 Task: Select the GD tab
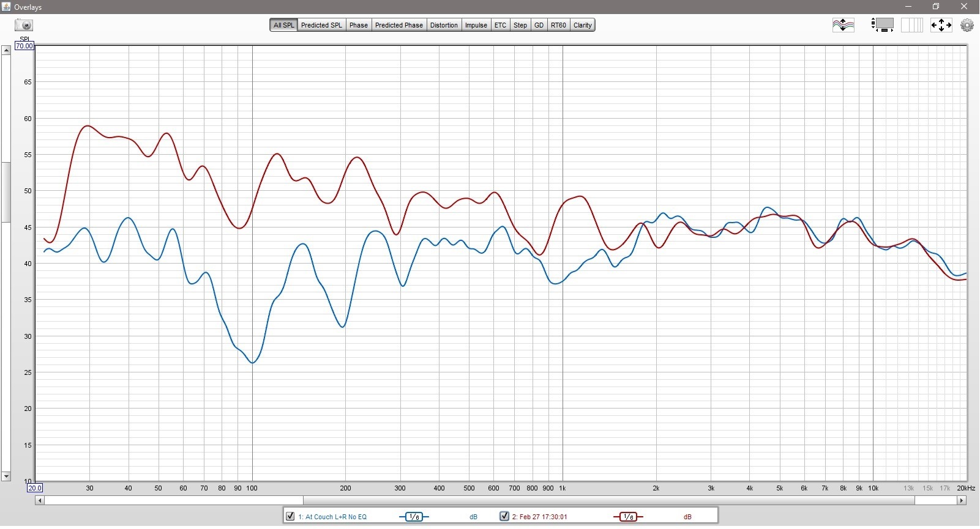(x=539, y=25)
